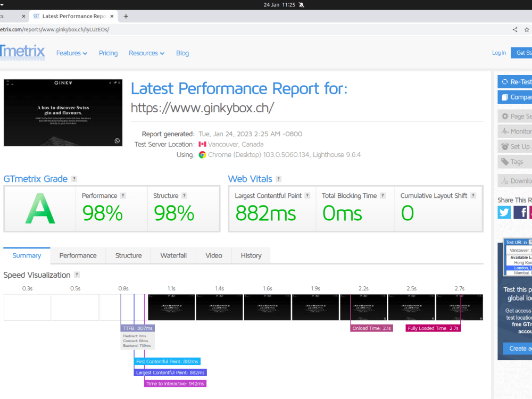
Task: Share report via Facebook icon
Action: click(520, 212)
